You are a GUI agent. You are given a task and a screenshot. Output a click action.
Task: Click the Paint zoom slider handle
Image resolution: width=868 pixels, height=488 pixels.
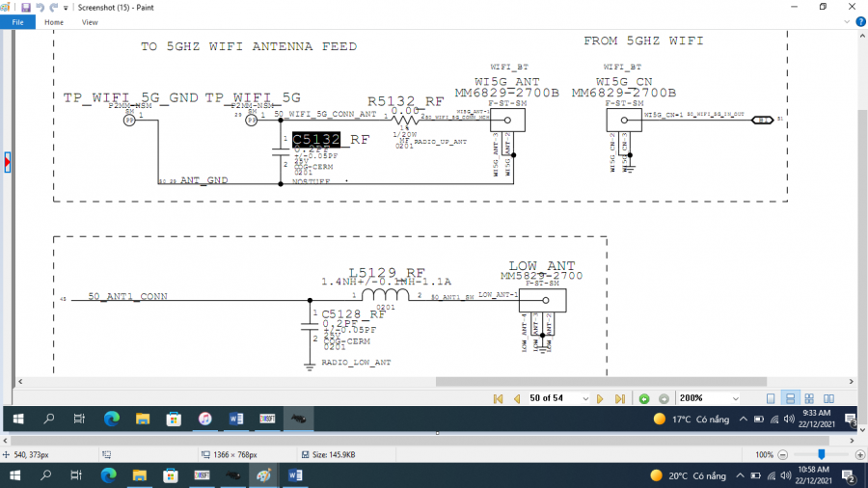(821, 454)
